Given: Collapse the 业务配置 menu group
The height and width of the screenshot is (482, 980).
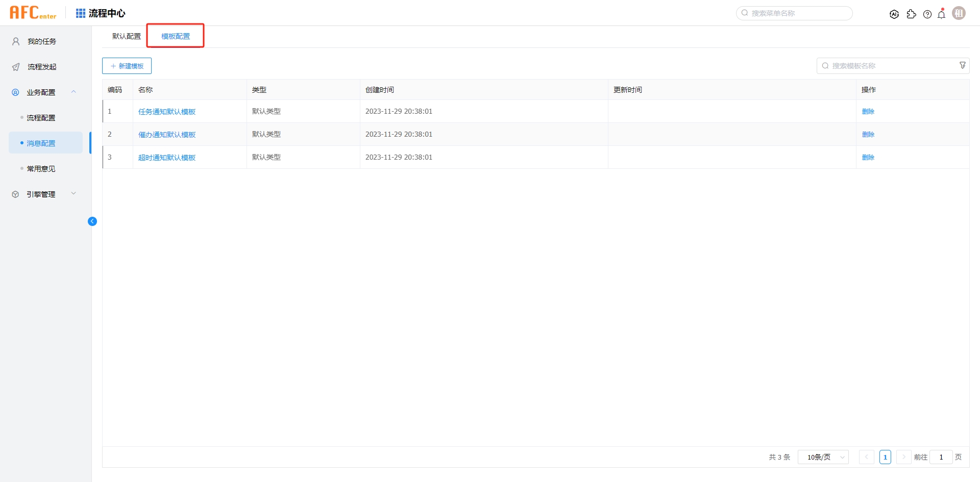Looking at the screenshot, I should point(73,92).
